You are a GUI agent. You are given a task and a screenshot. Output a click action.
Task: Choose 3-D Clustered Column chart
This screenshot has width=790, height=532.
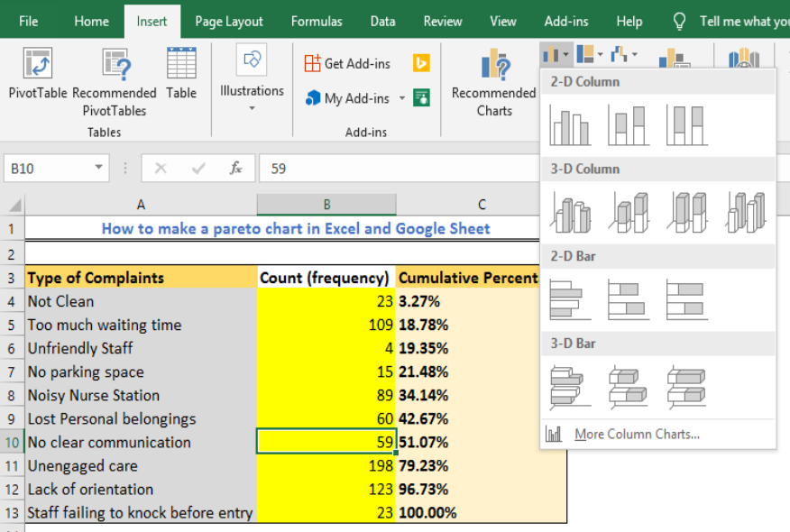pos(570,213)
